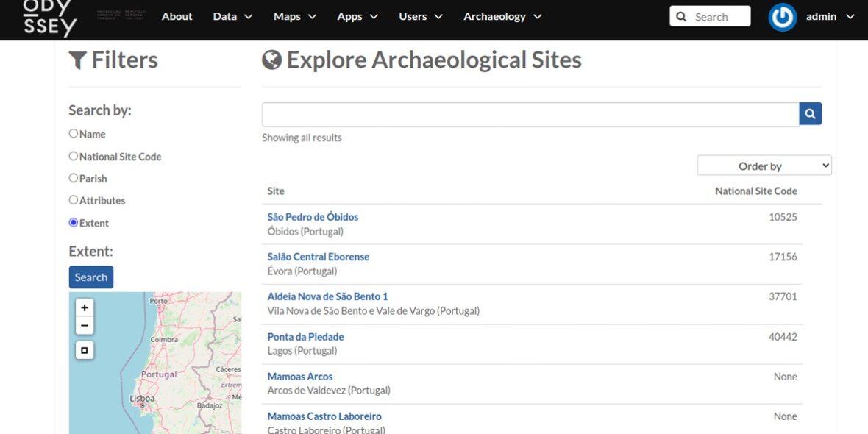Click the magnifier icon in navbar search

point(681,17)
